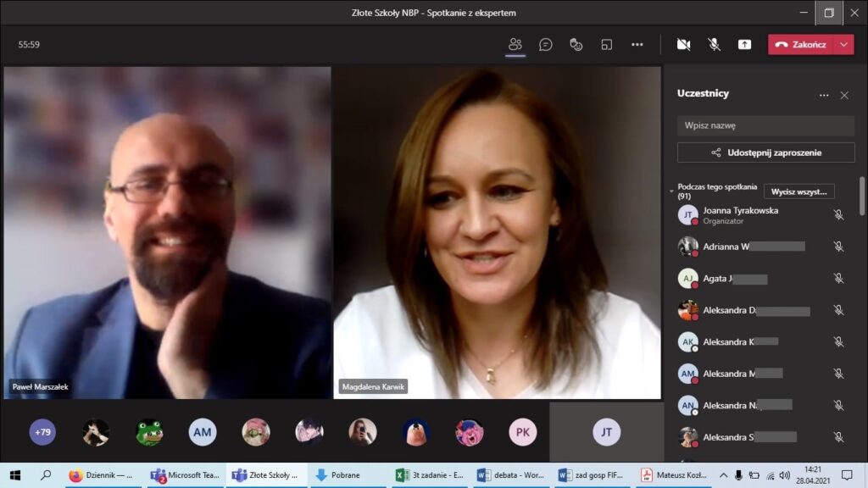
Task: Open the Pobrane downloads folder window
Action: (347, 475)
